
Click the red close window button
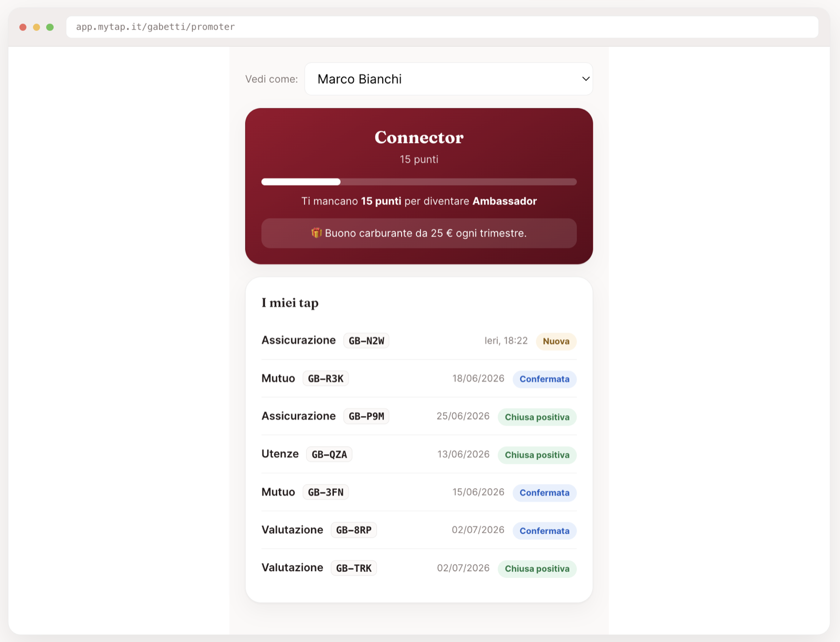[x=23, y=27]
